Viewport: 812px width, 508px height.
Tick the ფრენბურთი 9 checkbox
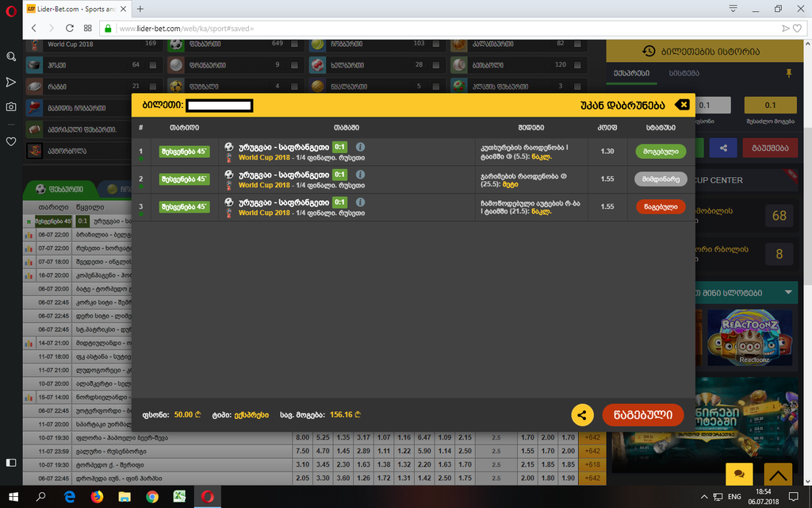pos(295,65)
